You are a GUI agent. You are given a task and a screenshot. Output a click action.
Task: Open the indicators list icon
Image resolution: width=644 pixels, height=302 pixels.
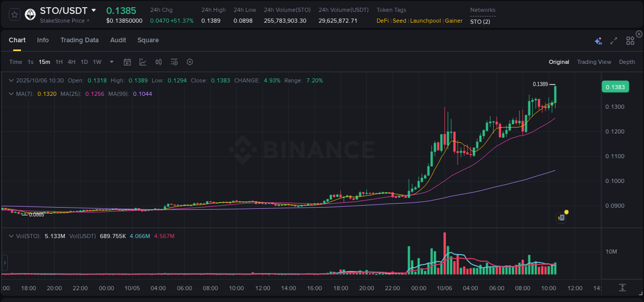(174, 62)
